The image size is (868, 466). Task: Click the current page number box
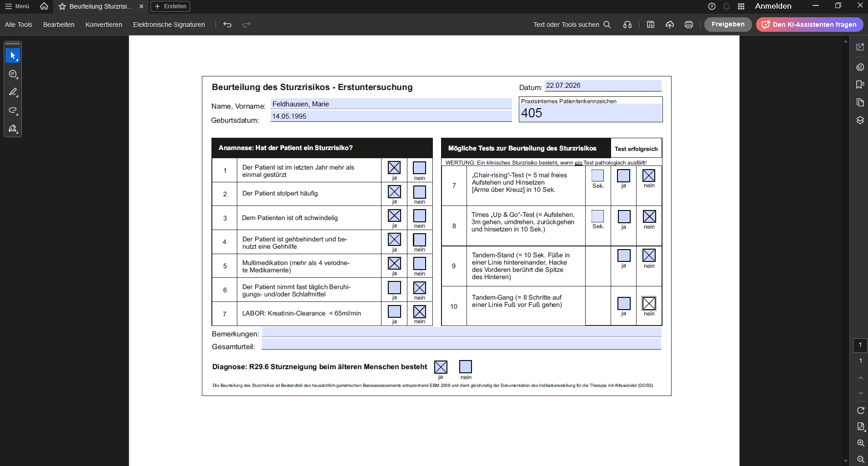point(860,345)
